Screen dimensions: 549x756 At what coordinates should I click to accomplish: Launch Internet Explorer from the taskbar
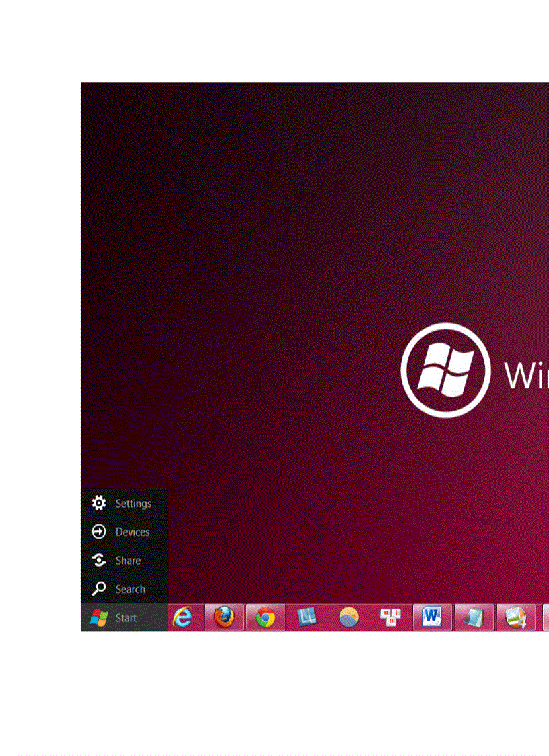183,617
